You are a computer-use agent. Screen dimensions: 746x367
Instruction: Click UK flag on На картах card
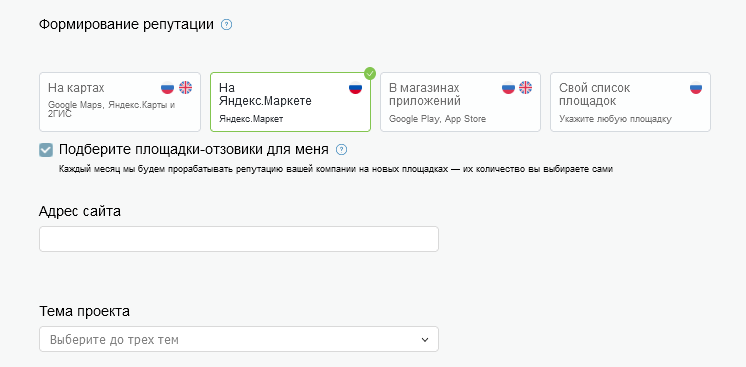[185, 88]
